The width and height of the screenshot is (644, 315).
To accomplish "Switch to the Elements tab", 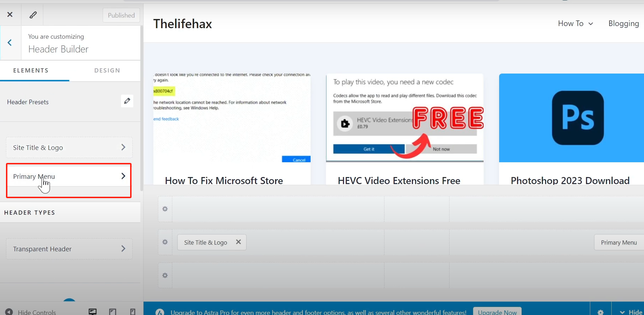I will coord(31,70).
